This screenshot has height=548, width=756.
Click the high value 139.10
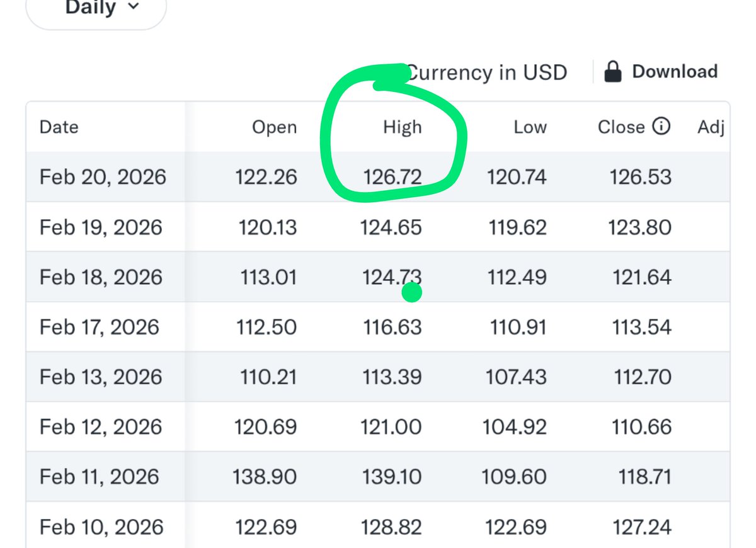point(392,477)
